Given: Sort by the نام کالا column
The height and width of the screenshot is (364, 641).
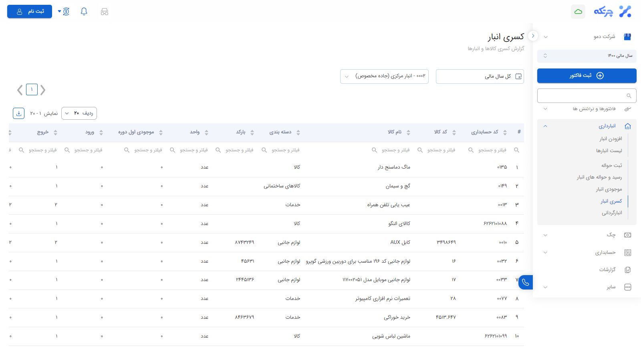Looking at the screenshot, I should [x=408, y=133].
